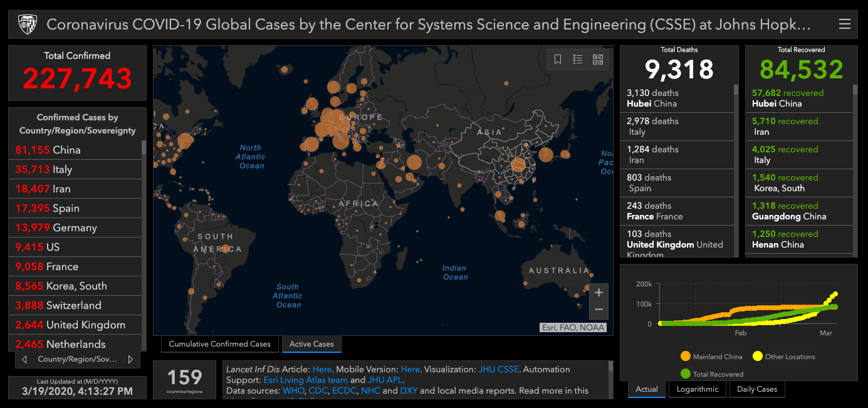The width and height of the screenshot is (868, 408).
Task: Switch to Cumulative Confirmed Cases map tab
Action: [x=220, y=344]
